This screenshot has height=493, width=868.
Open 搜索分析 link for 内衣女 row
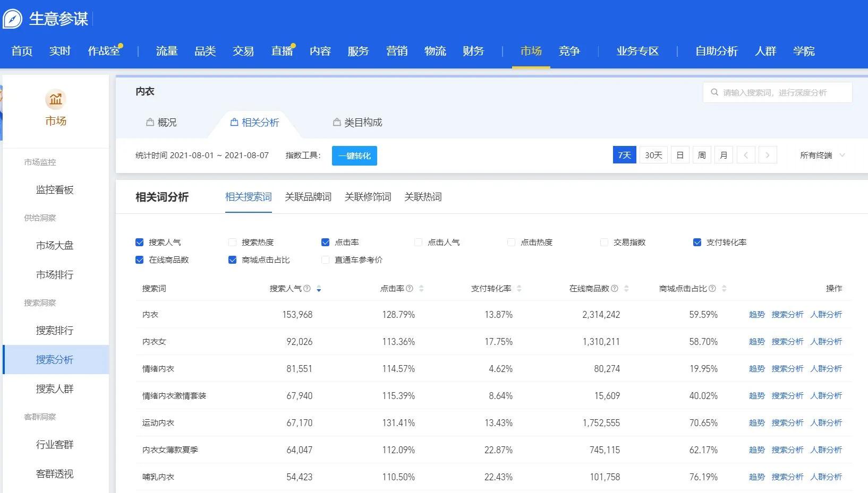pos(787,342)
